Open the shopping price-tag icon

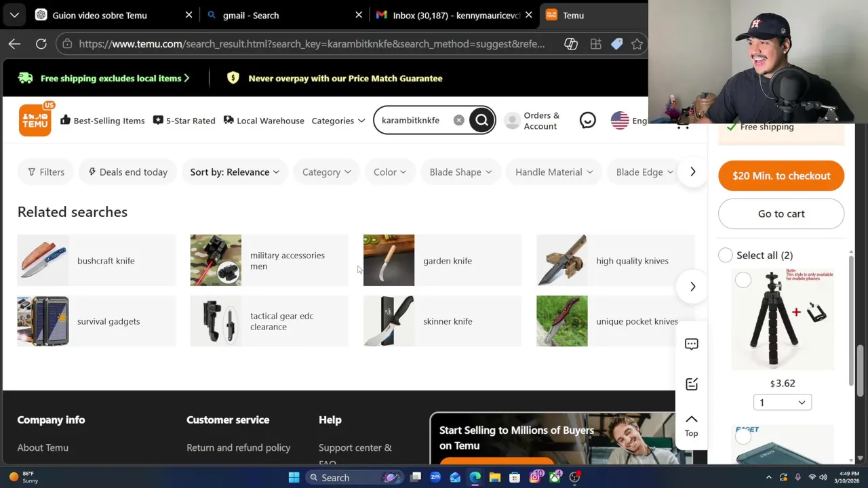[x=616, y=43]
